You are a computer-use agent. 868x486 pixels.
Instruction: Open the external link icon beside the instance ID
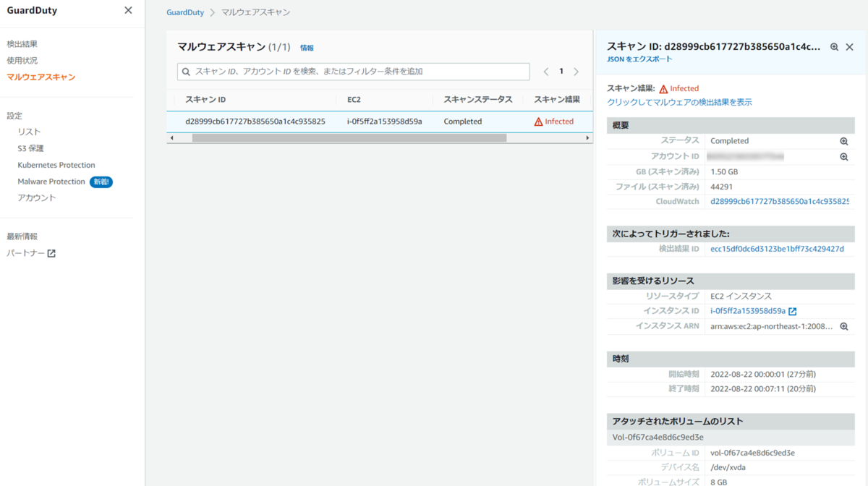pos(792,312)
